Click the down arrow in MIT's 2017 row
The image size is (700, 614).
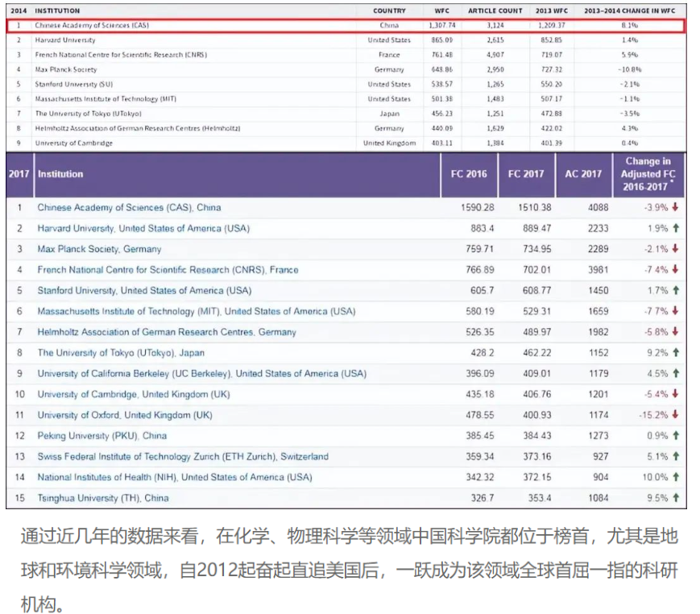tap(676, 311)
